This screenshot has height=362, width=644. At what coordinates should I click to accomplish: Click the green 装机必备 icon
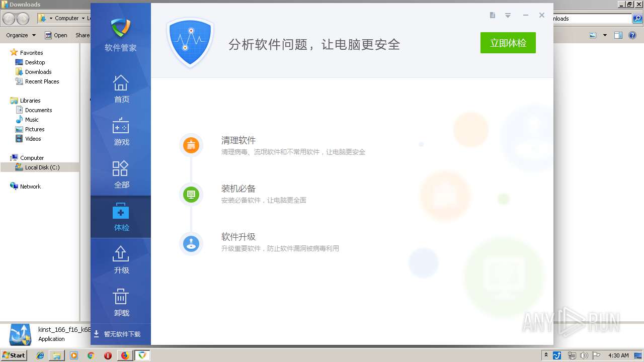pyautogui.click(x=191, y=194)
